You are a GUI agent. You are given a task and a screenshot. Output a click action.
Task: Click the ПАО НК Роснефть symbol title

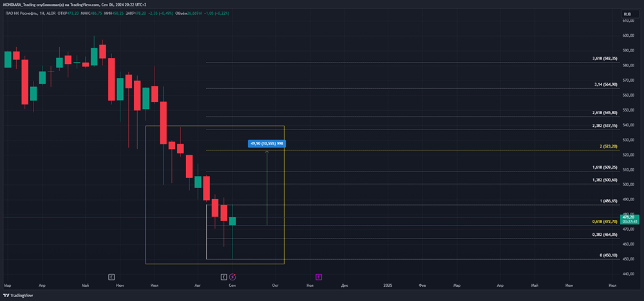point(19,13)
